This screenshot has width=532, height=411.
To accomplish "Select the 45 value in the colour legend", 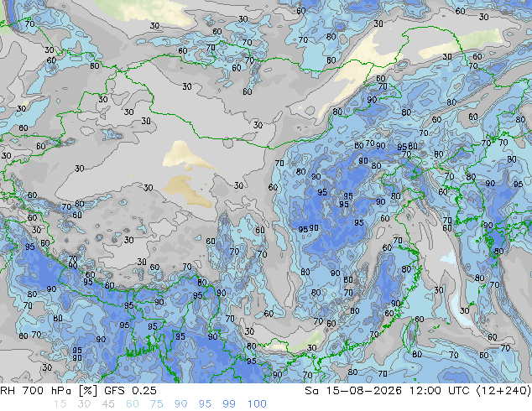I will coord(108,404).
